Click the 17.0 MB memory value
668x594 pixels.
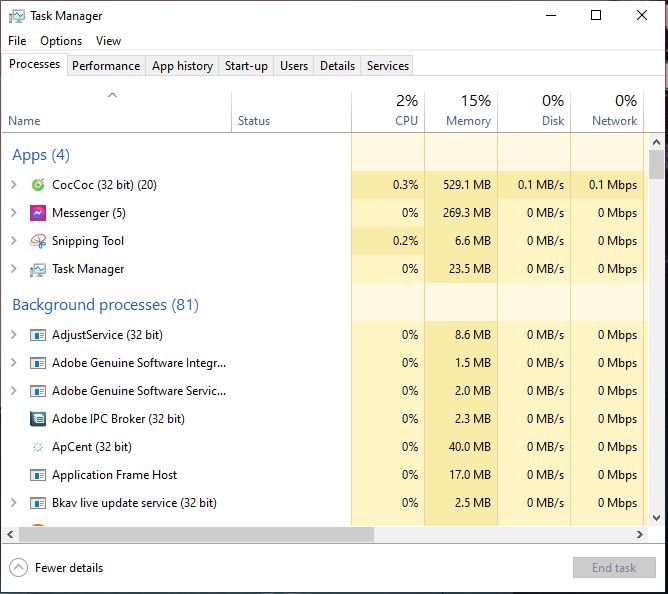pyautogui.click(x=470, y=475)
